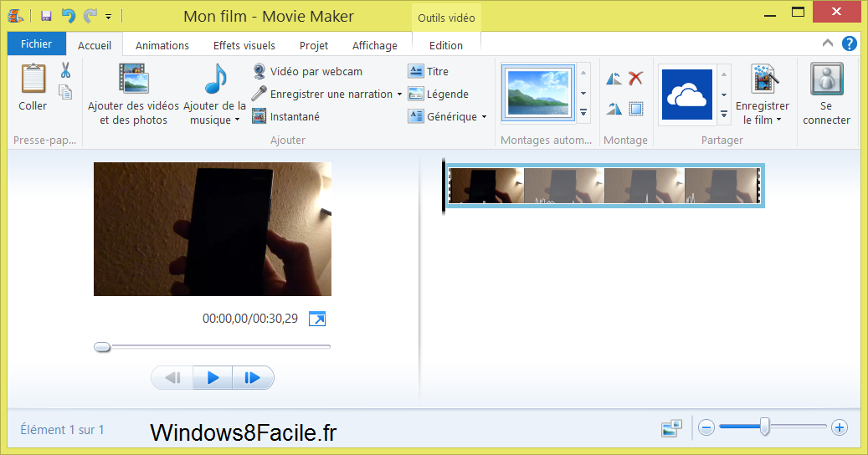
Task: Click the video preview monitor
Action: click(213, 229)
